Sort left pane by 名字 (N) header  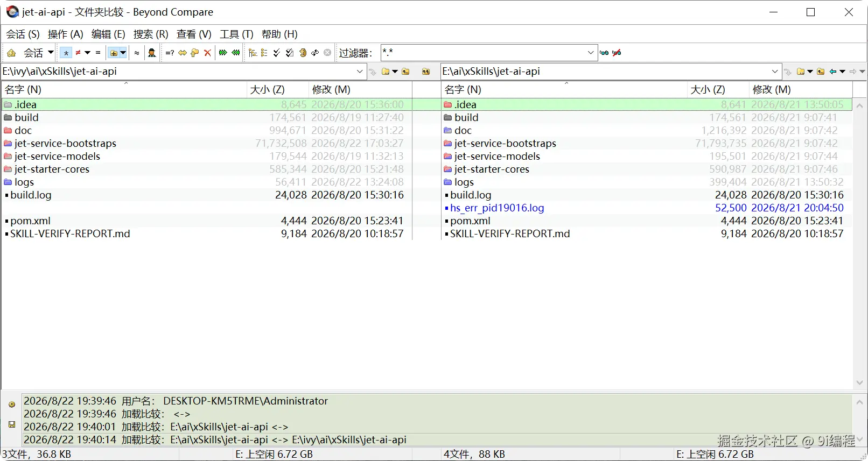pyautogui.click(x=124, y=90)
